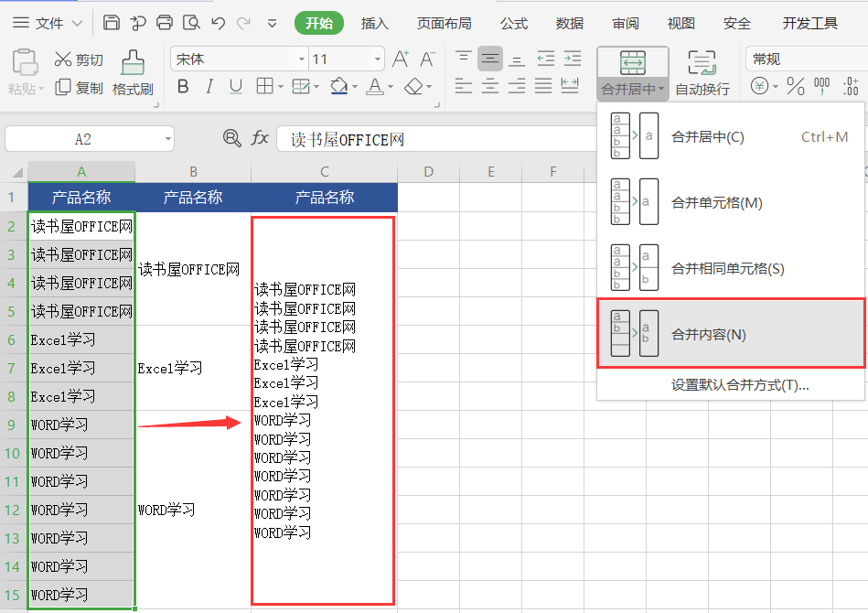Align text right
Image resolution: width=868 pixels, height=613 pixels.
[x=517, y=86]
